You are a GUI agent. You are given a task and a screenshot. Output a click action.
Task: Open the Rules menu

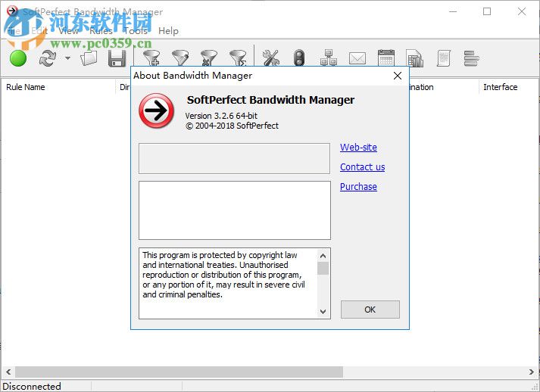101,31
